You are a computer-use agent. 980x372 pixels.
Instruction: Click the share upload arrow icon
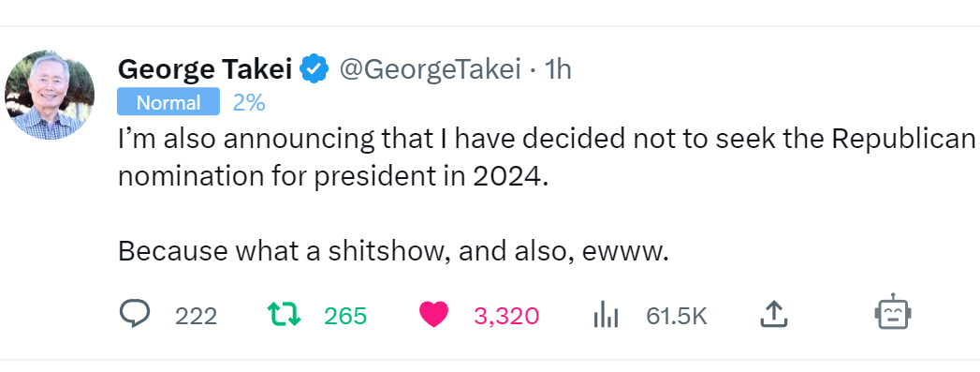(x=774, y=315)
